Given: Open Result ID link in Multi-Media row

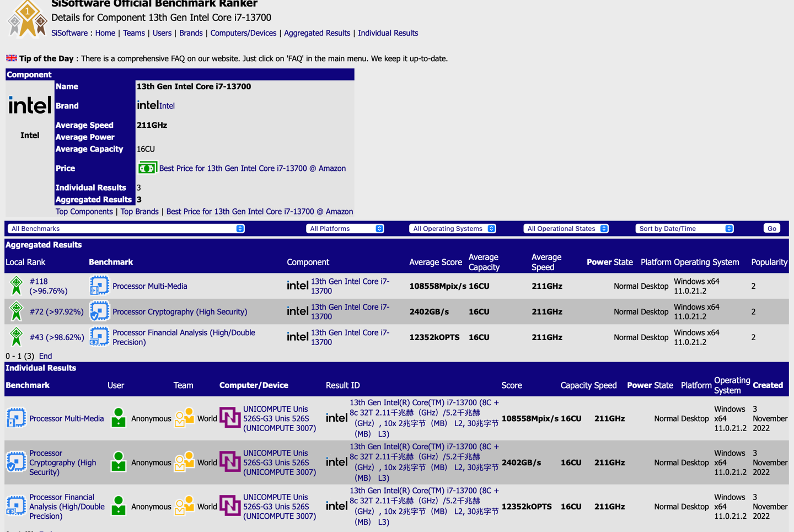Looking at the screenshot, I should 424,418.
